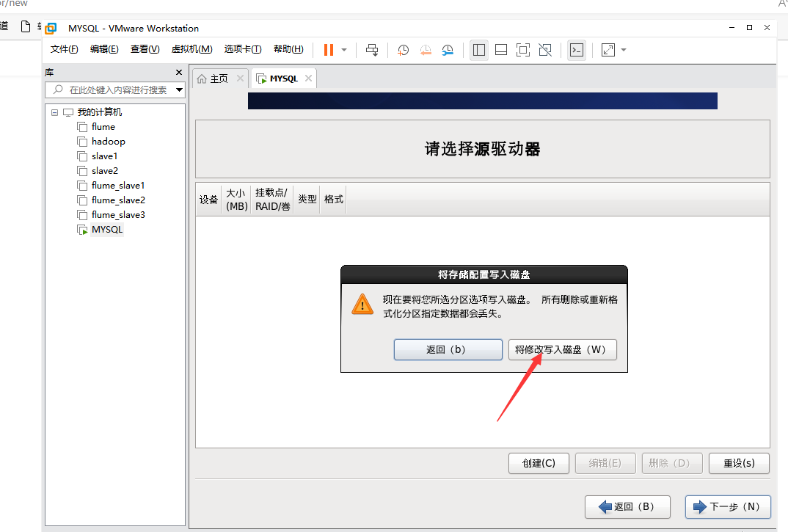
Task: Click the orange pause/suspend VM icon
Action: tap(329, 50)
